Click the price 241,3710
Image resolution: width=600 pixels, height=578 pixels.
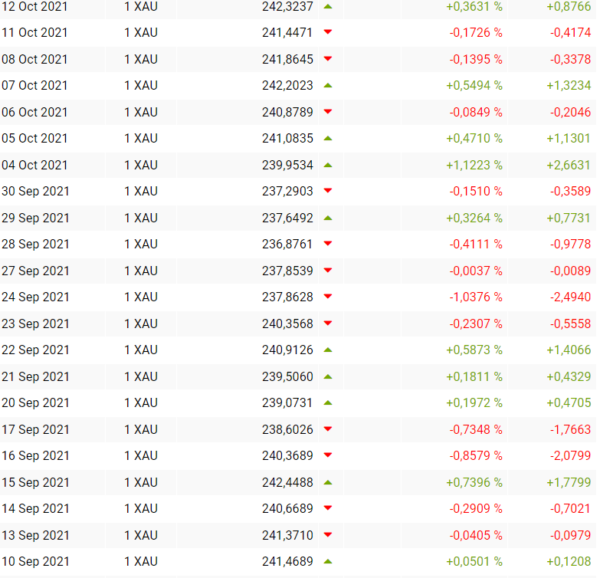click(x=287, y=535)
